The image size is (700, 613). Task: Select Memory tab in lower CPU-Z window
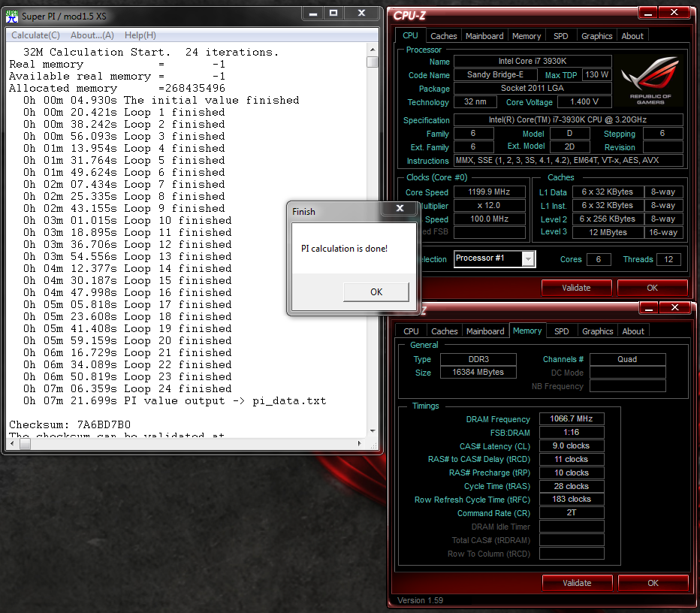[x=527, y=331]
